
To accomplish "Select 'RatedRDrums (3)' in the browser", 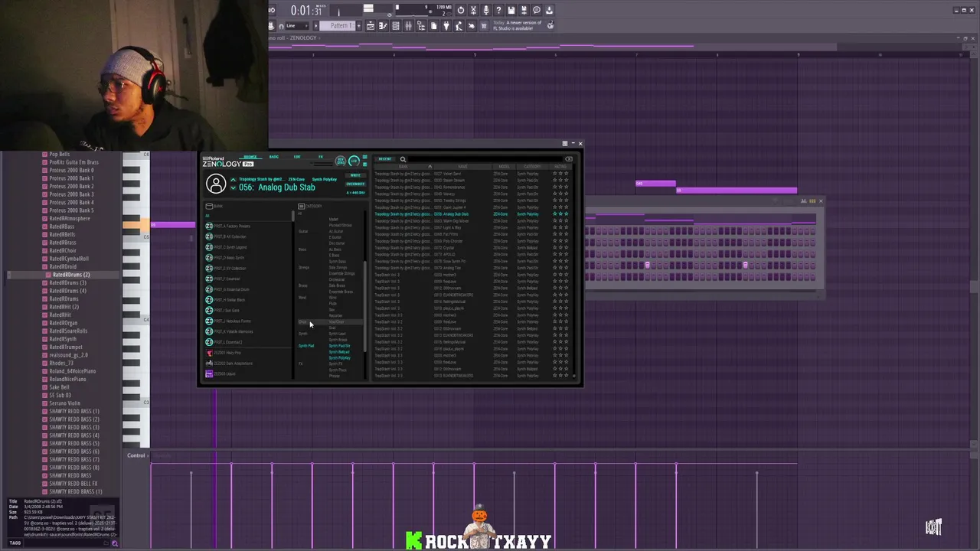I will pos(67,282).
